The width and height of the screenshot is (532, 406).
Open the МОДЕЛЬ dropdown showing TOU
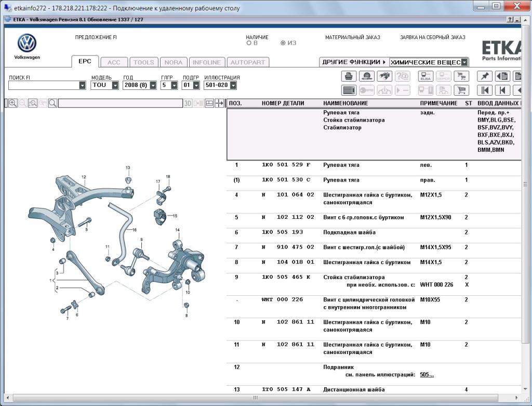pyautogui.click(x=115, y=85)
